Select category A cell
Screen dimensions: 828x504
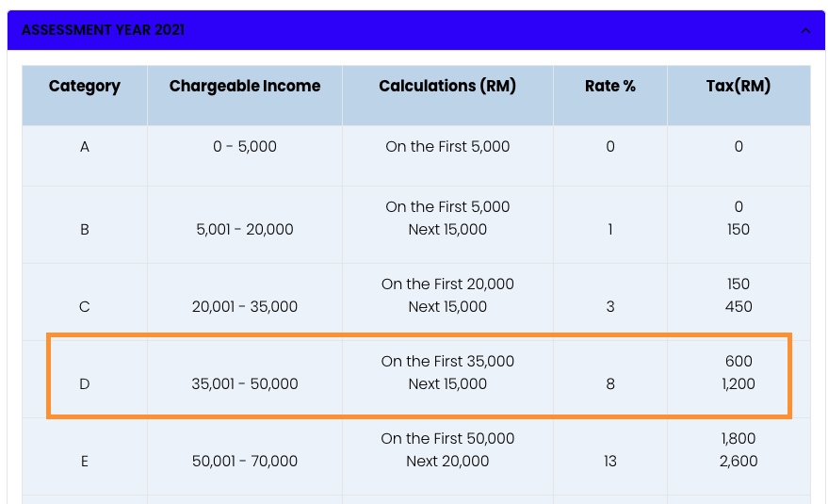(85, 146)
